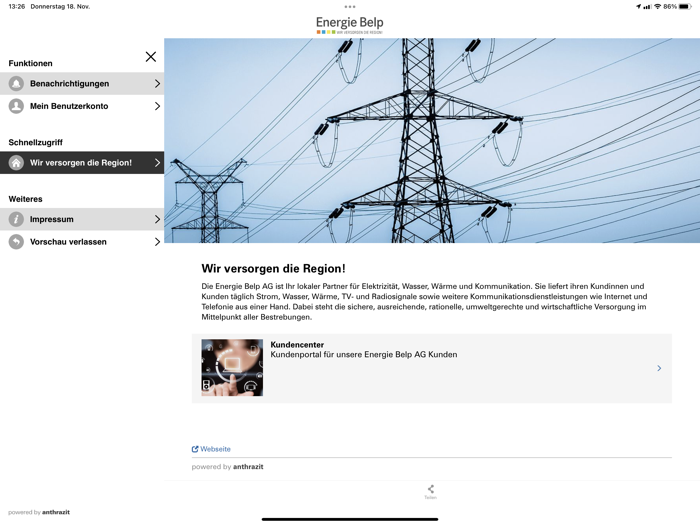Open Wir versorgen die Region! menu entry
The height and width of the screenshot is (525, 700).
(82, 163)
